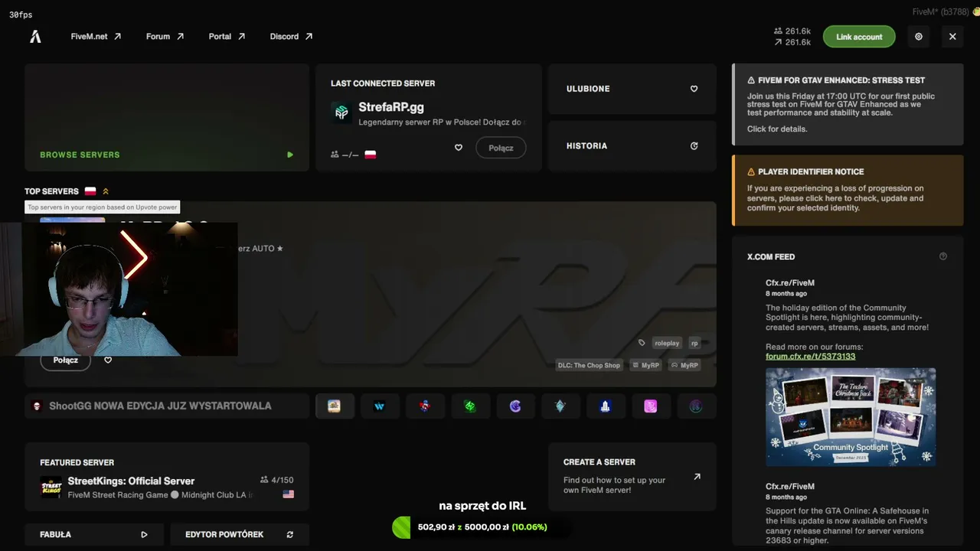
Task: Select the StrefaRP.gg server name
Action: point(391,107)
